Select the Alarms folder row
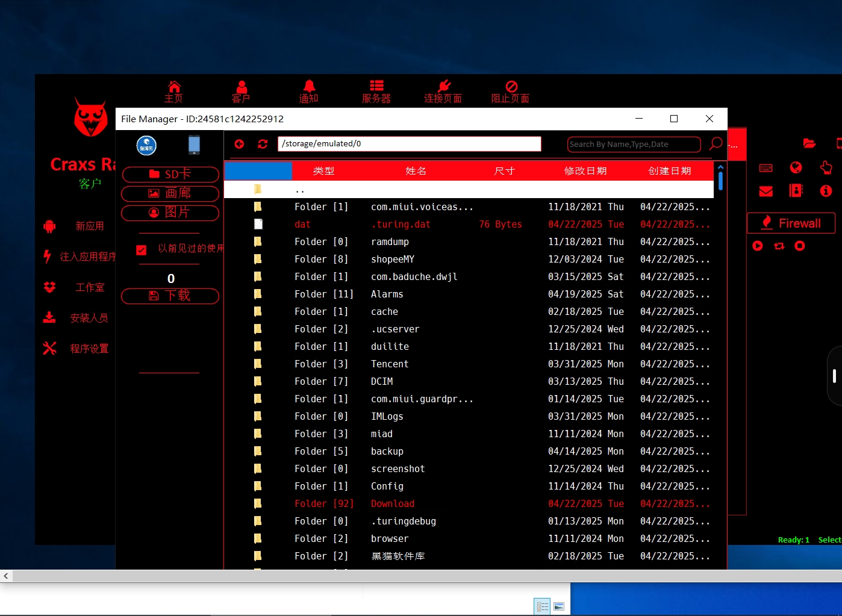 [469, 294]
